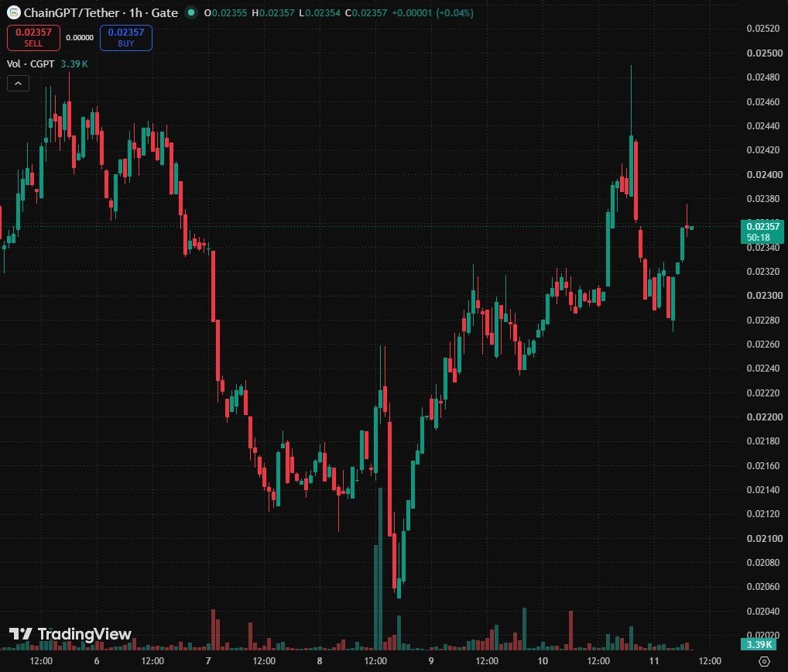788x672 pixels.
Task: Click the current price label with 50:18 countdown
Action: pyautogui.click(x=762, y=231)
